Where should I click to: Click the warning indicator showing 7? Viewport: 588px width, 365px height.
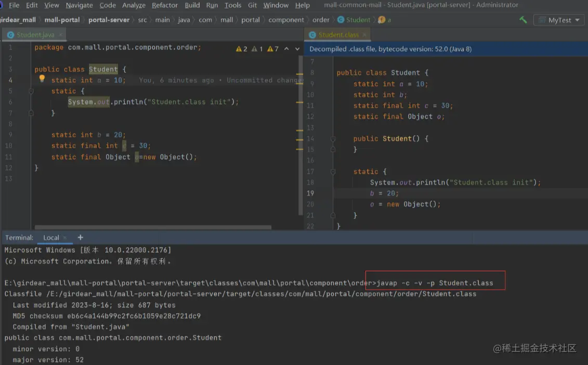pos(272,49)
